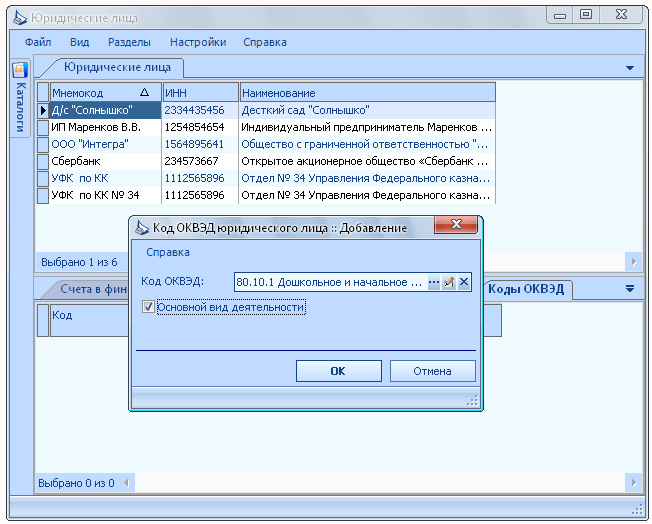Click the Выбрано 1 из 6 status text

pos(79,262)
